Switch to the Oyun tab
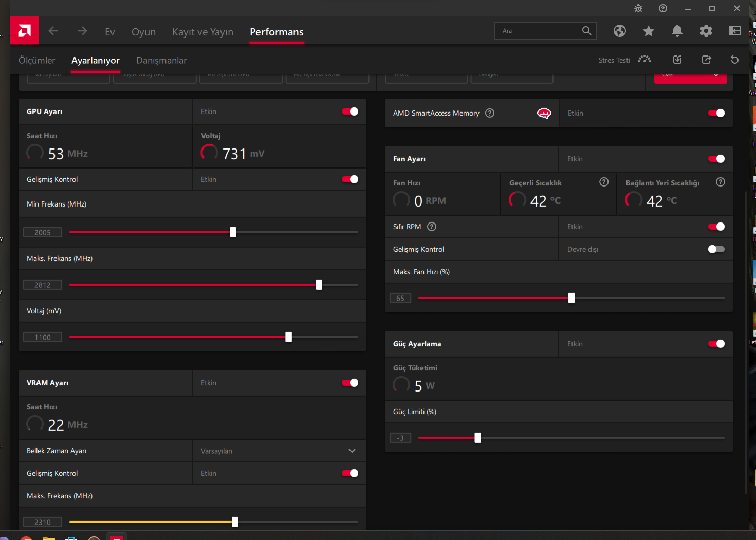The image size is (756, 540). click(x=143, y=32)
